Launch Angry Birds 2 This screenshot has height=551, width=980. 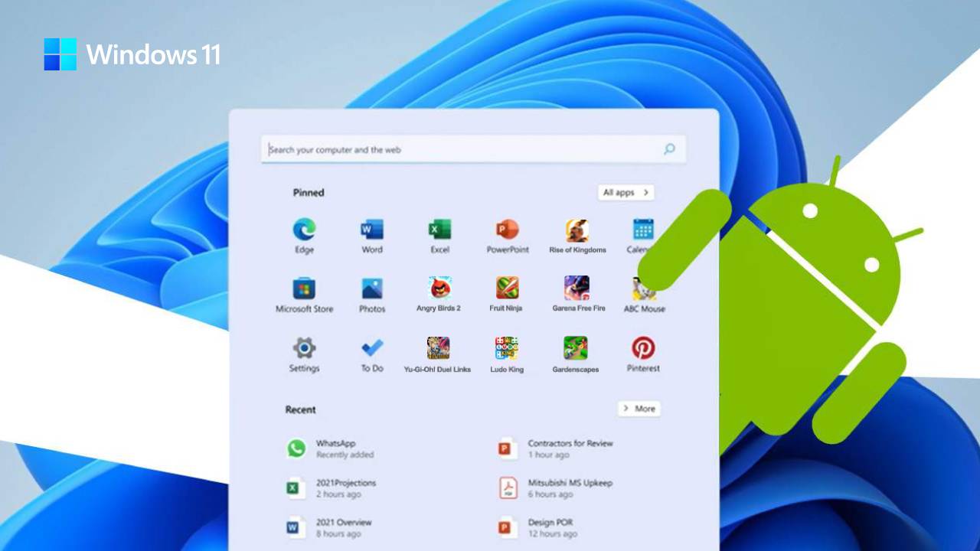[439, 289]
